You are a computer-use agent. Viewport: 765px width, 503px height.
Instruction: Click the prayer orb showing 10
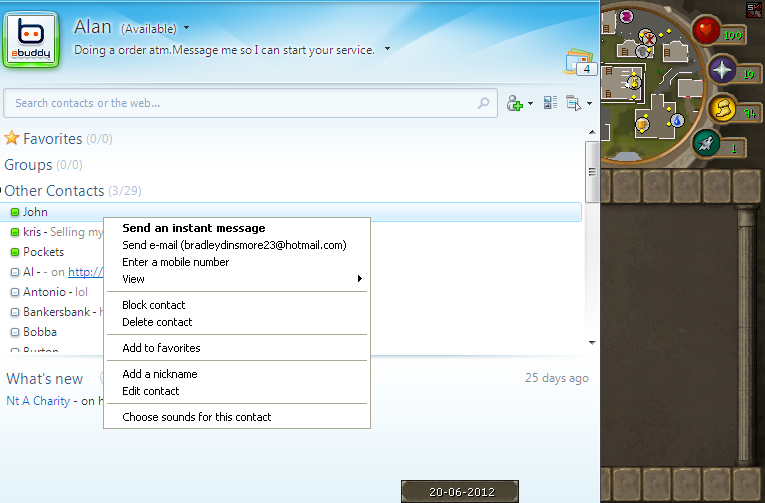click(722, 70)
